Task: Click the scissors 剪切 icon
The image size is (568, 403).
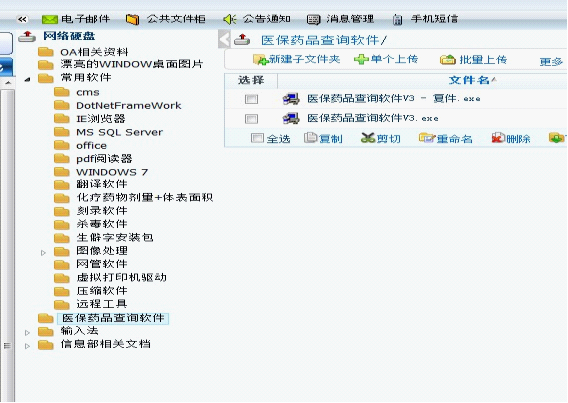Action: pos(368,138)
